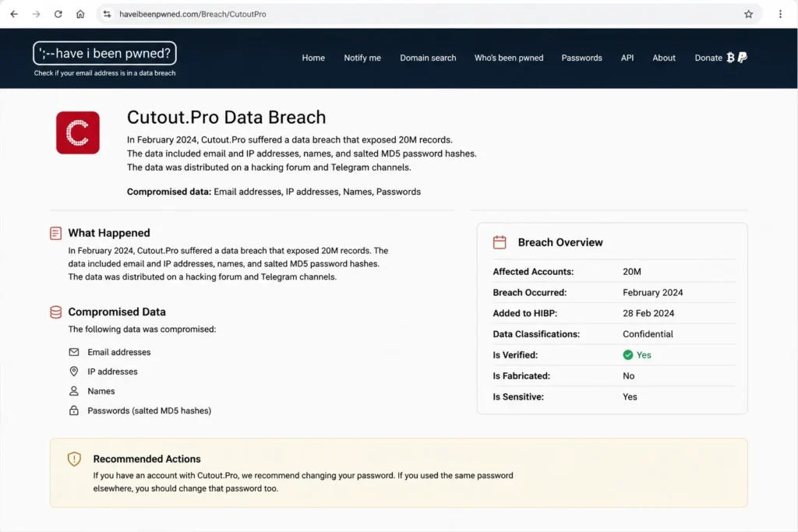Click 'The following data was compromised:' text

coord(142,329)
